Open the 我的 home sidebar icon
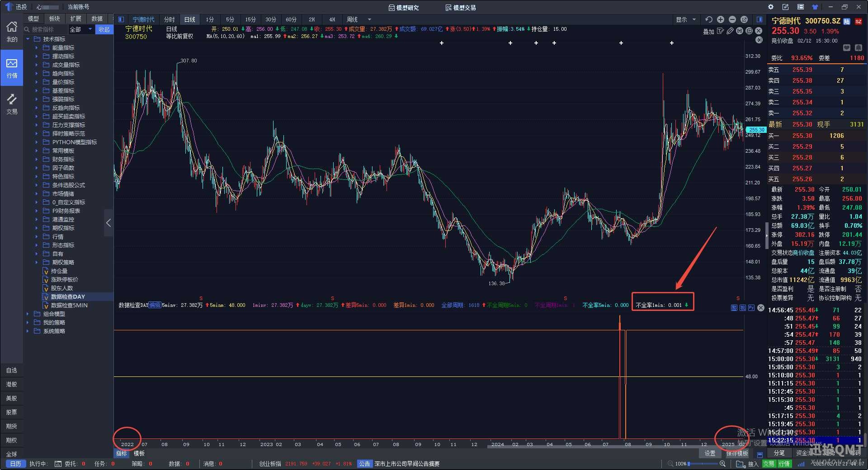The height and width of the screenshot is (470, 868). click(12, 32)
